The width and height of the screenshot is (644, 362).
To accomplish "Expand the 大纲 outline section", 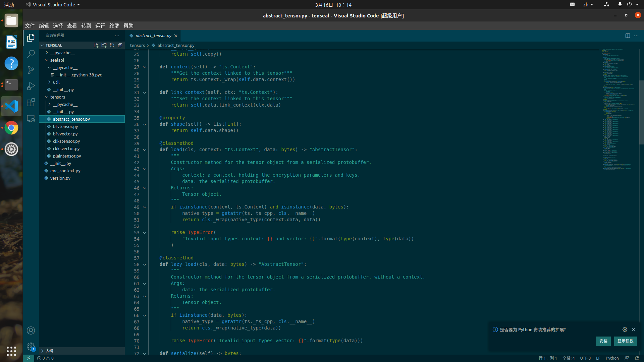I will click(49, 351).
